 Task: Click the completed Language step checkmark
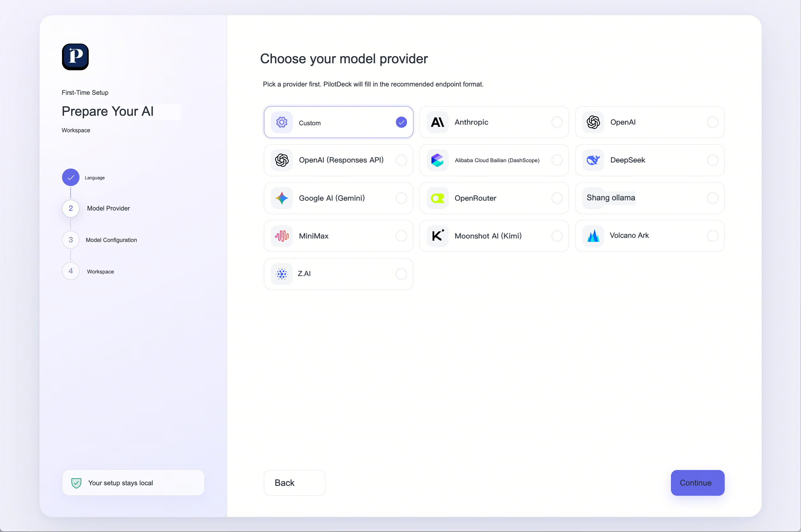click(x=71, y=177)
